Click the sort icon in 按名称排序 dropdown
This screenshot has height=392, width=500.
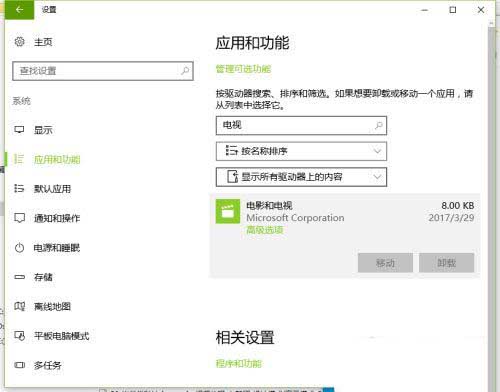pyautogui.click(x=231, y=151)
